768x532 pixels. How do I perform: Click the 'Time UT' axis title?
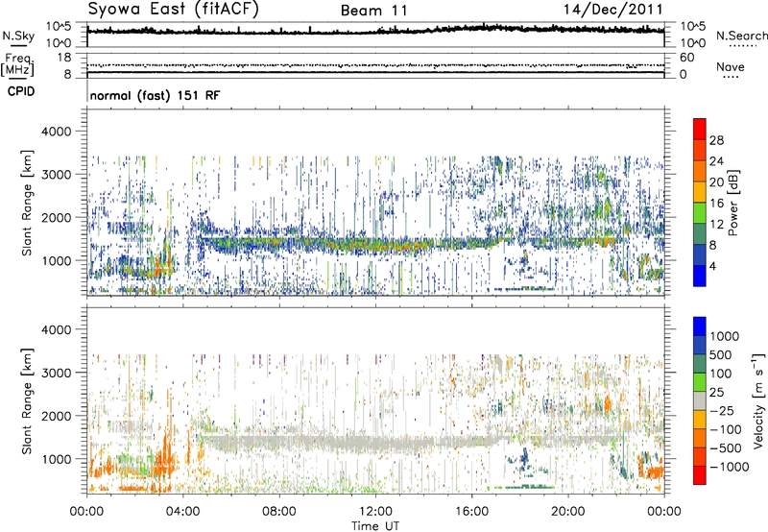[375, 526]
